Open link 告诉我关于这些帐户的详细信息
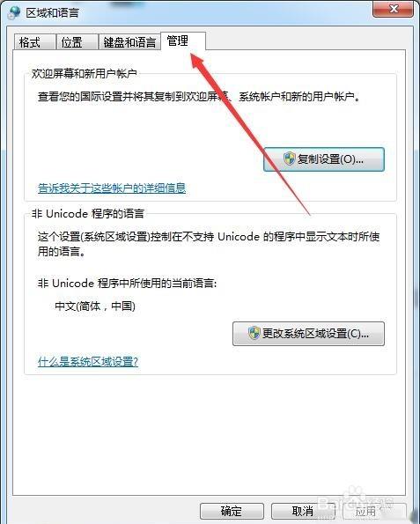The width and height of the screenshot is (420, 524). coord(112,188)
